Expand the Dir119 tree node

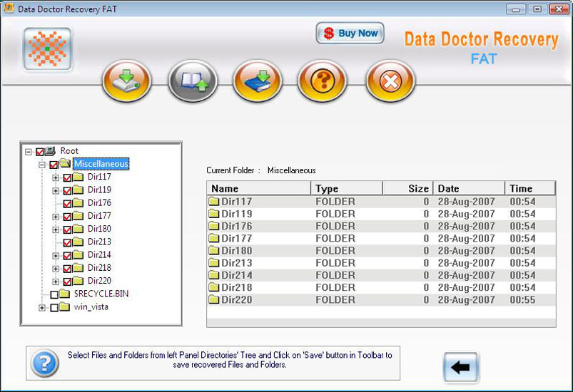[x=56, y=190]
